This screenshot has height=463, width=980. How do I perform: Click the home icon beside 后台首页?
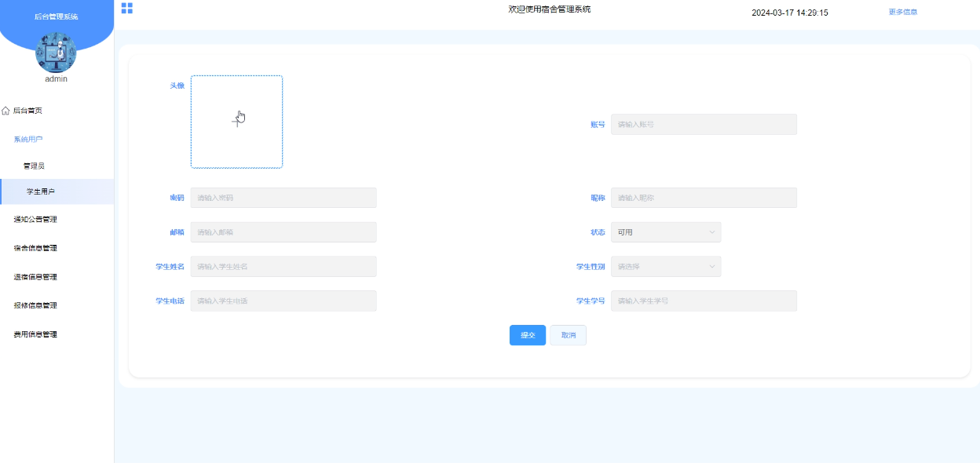(x=6, y=111)
